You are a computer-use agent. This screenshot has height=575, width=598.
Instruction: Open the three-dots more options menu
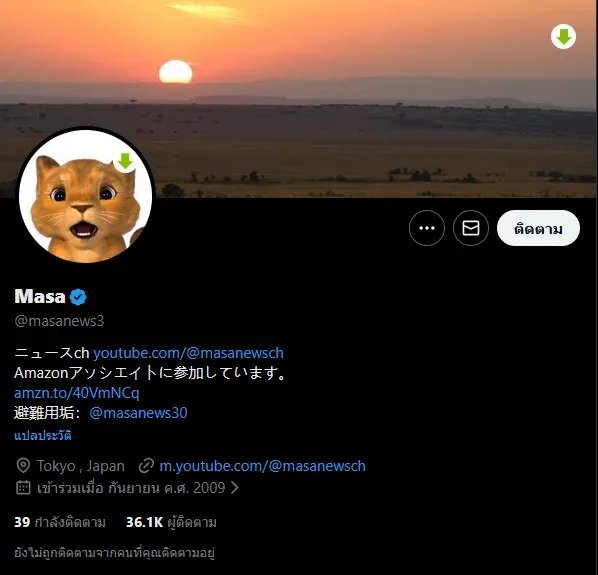point(427,228)
